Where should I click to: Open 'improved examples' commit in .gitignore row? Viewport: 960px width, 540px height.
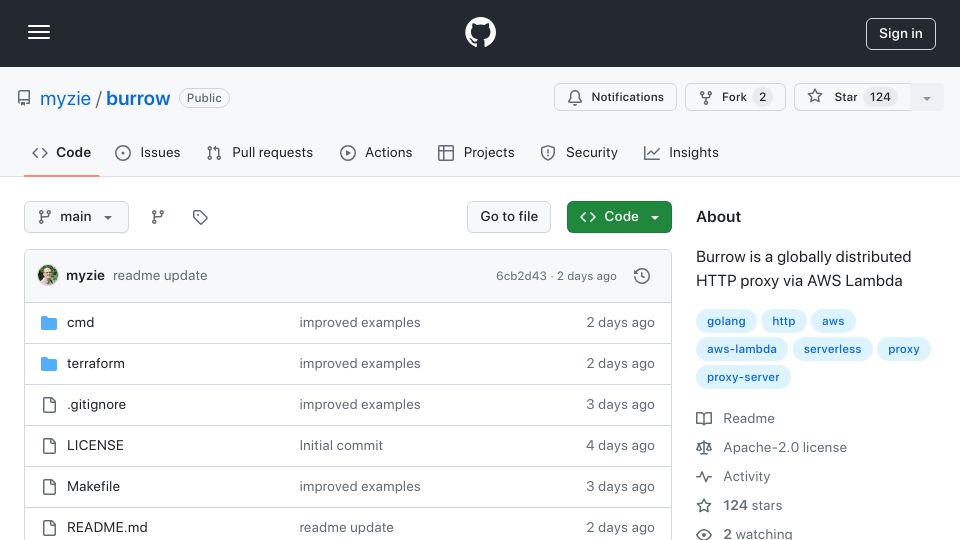coord(359,405)
